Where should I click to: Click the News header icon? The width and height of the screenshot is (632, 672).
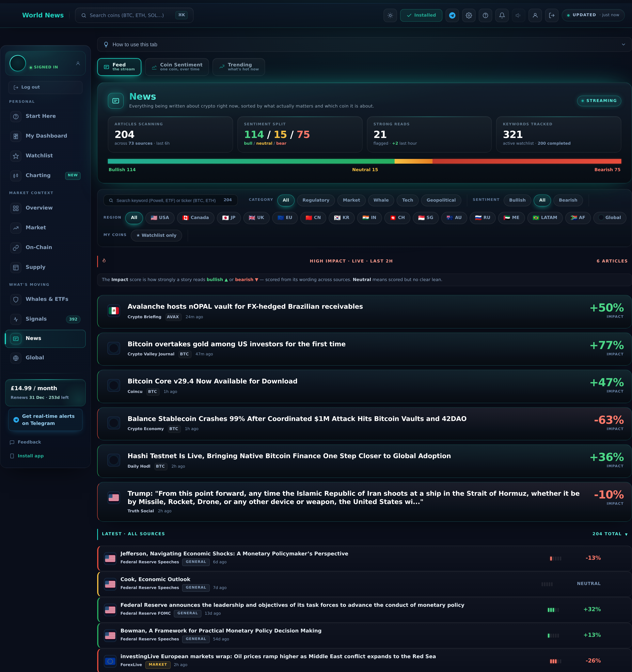pos(116,101)
